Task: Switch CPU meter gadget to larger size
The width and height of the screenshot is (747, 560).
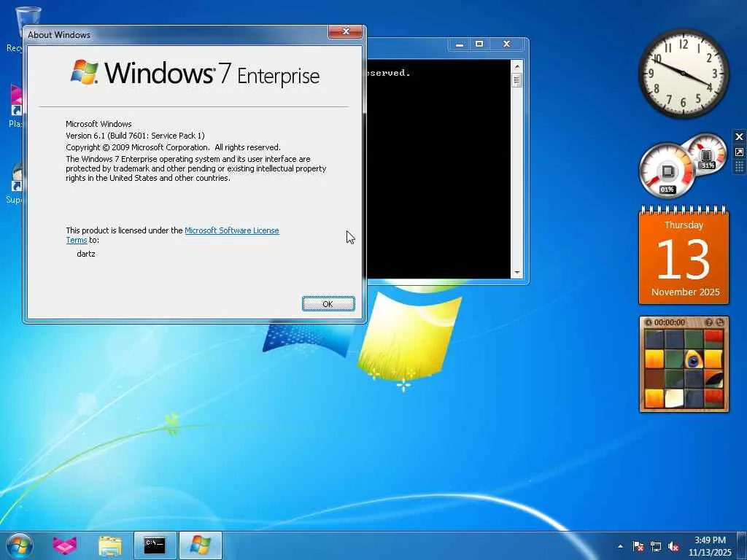Action: tap(739, 152)
